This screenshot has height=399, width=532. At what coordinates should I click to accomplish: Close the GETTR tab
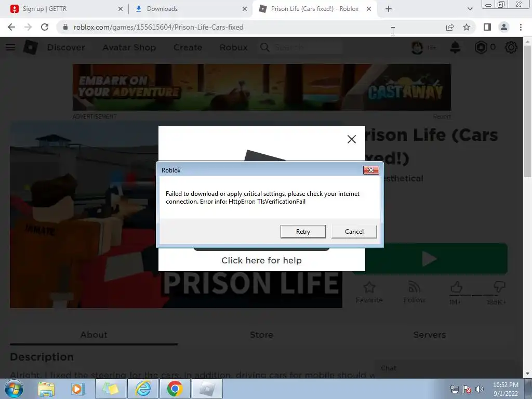tap(121, 9)
